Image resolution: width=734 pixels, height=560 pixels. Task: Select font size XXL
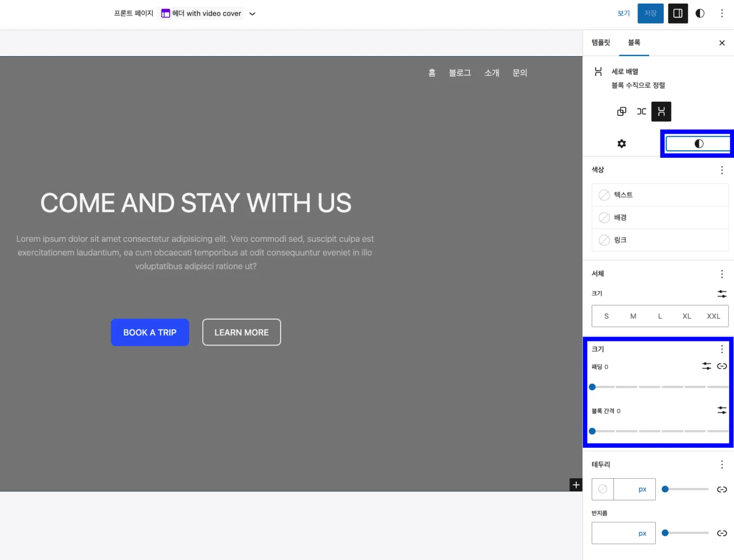tap(714, 316)
